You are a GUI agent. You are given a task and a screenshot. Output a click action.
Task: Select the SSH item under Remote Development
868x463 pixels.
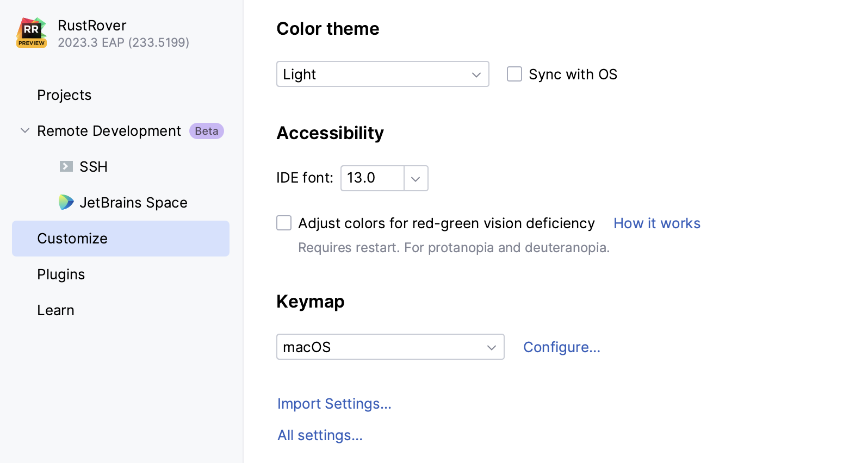pos(94,167)
